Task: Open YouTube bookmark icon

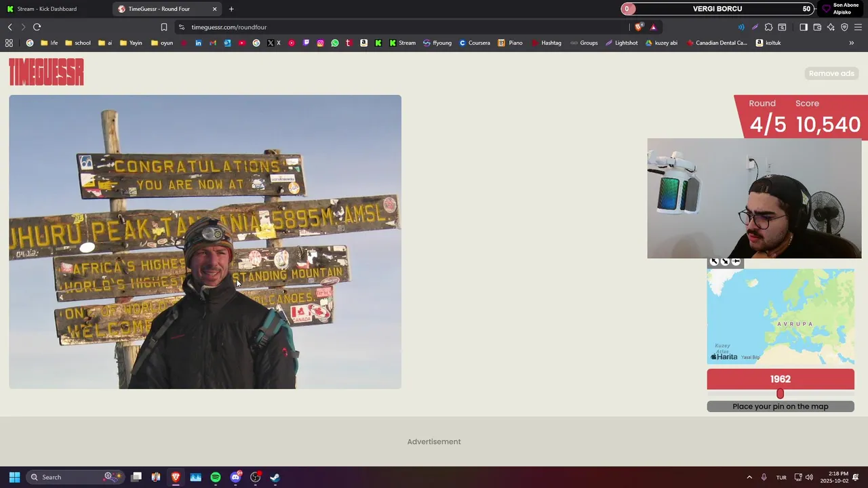Action: pos(241,43)
